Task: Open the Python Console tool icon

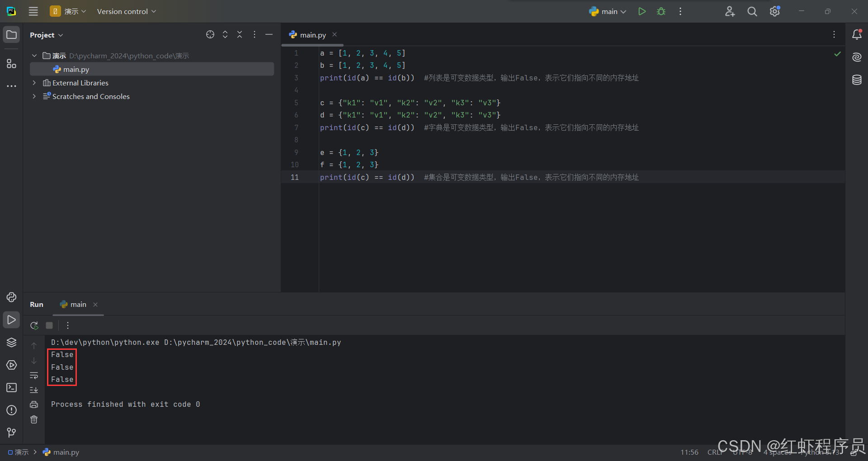Action: coord(11,297)
